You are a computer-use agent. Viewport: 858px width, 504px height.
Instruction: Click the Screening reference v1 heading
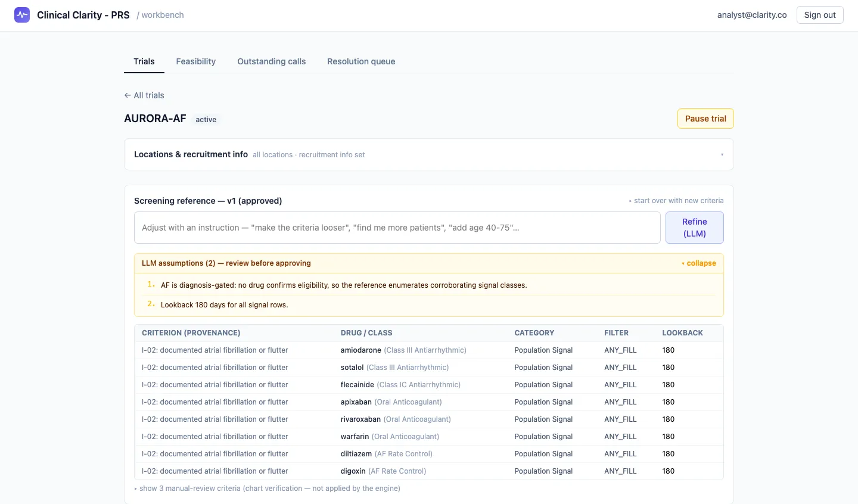click(x=208, y=201)
